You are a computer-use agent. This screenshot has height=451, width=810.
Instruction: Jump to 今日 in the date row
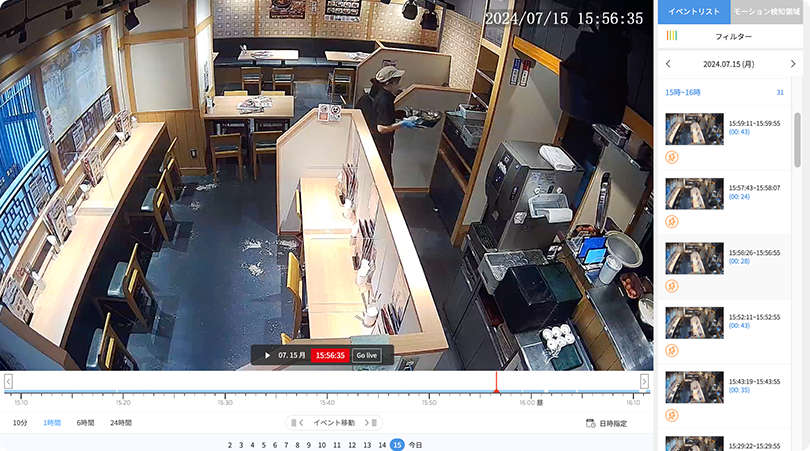(415, 444)
